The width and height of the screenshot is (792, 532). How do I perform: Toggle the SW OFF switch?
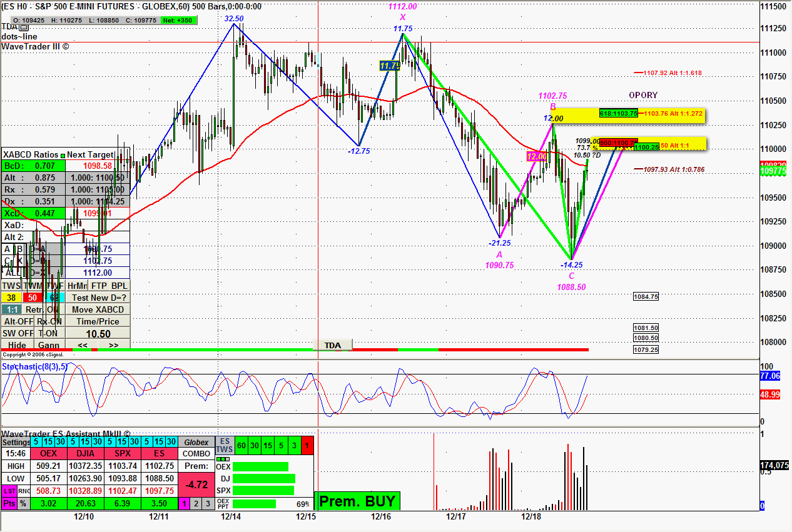18,333
